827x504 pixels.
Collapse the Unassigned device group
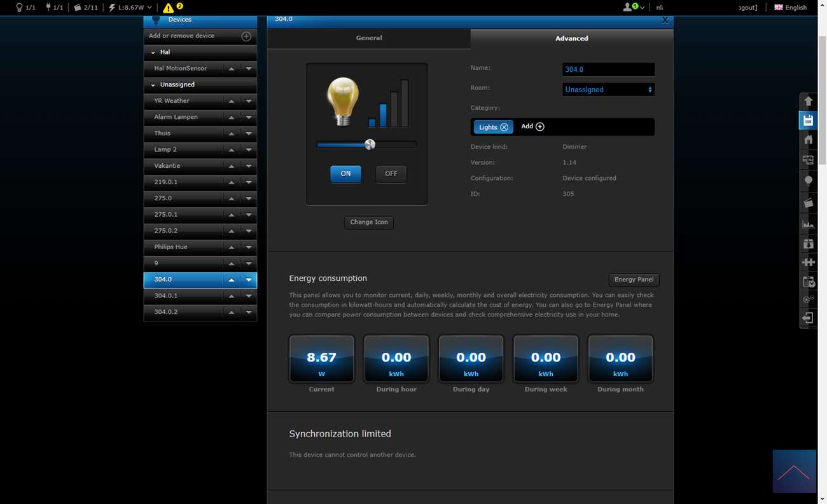coord(153,85)
